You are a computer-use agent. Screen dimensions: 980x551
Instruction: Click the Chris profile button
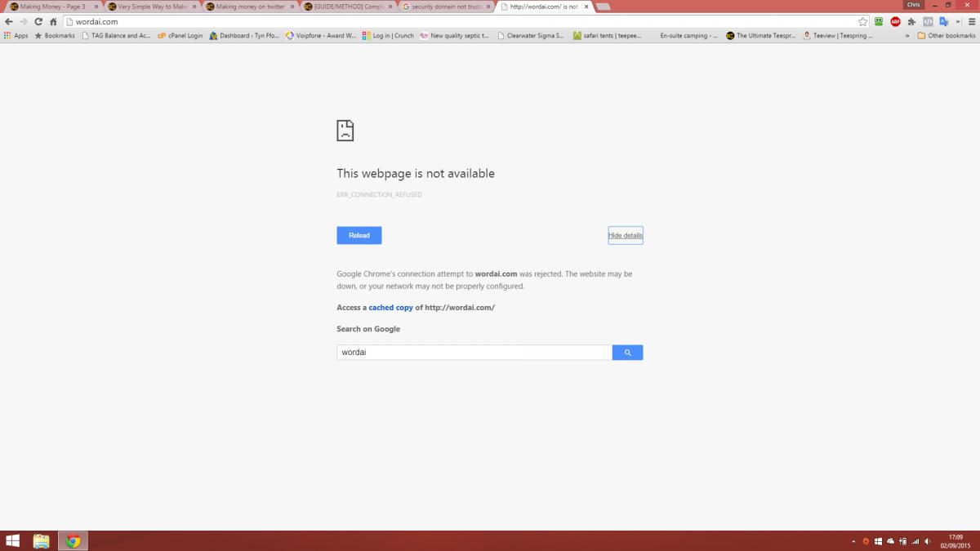pyautogui.click(x=913, y=5)
